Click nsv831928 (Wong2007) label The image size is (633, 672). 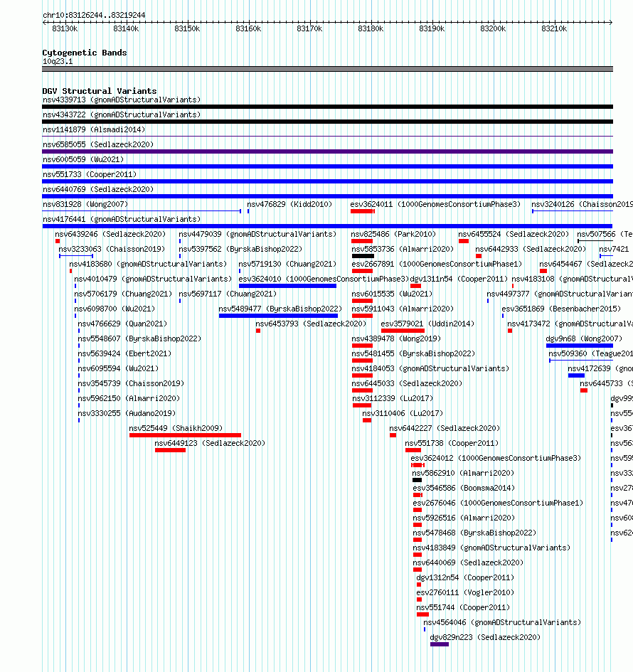coord(85,204)
